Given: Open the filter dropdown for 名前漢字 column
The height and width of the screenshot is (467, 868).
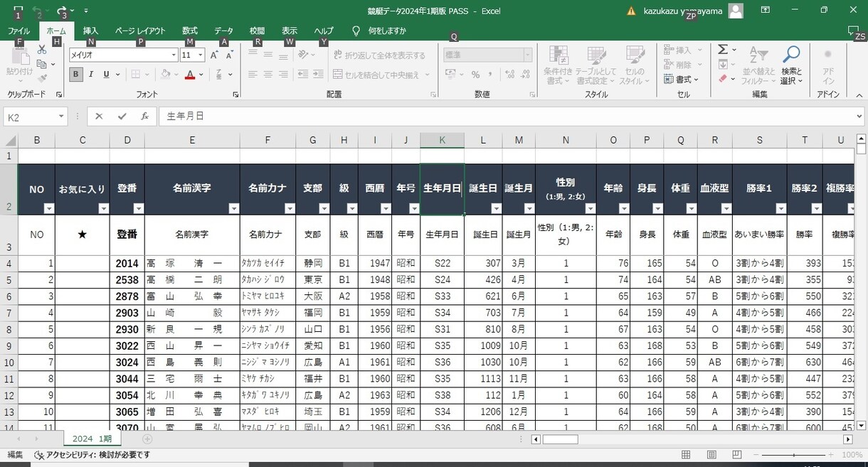Looking at the screenshot, I should pos(234,208).
